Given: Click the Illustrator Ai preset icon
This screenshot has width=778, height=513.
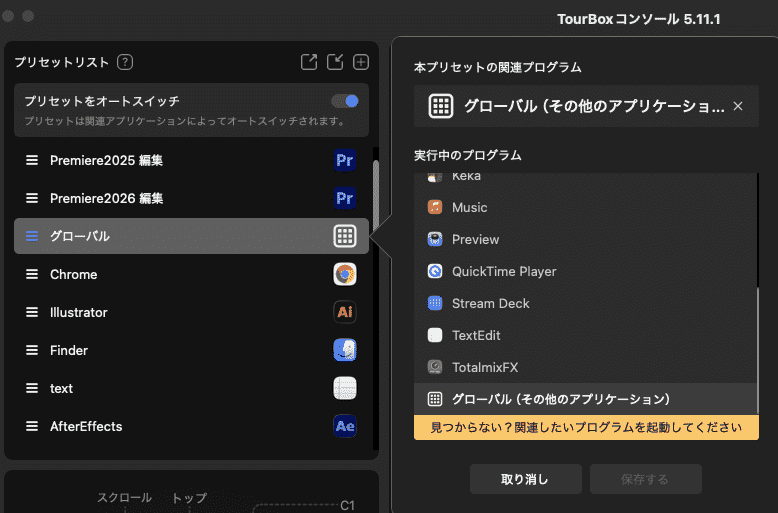Looking at the screenshot, I should coord(345,312).
